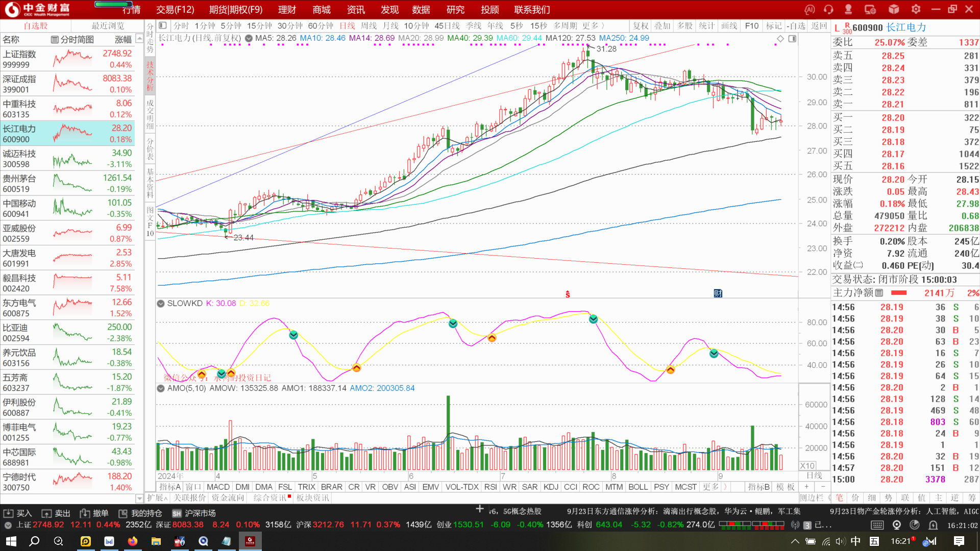Open 期货|期权(F9) menu
The height and width of the screenshot is (551, 980).
pos(236,10)
